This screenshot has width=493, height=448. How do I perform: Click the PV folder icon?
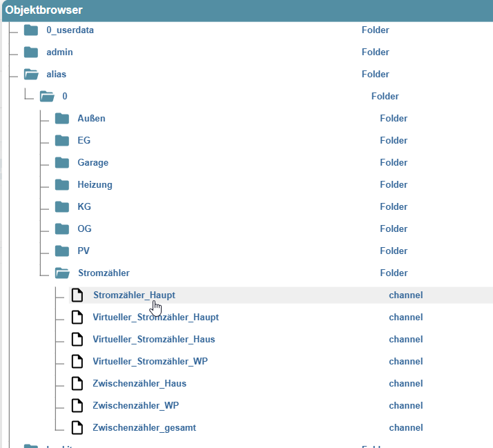(63, 251)
